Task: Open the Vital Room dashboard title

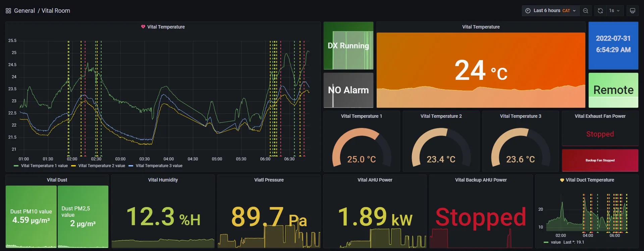Action: pos(56,11)
